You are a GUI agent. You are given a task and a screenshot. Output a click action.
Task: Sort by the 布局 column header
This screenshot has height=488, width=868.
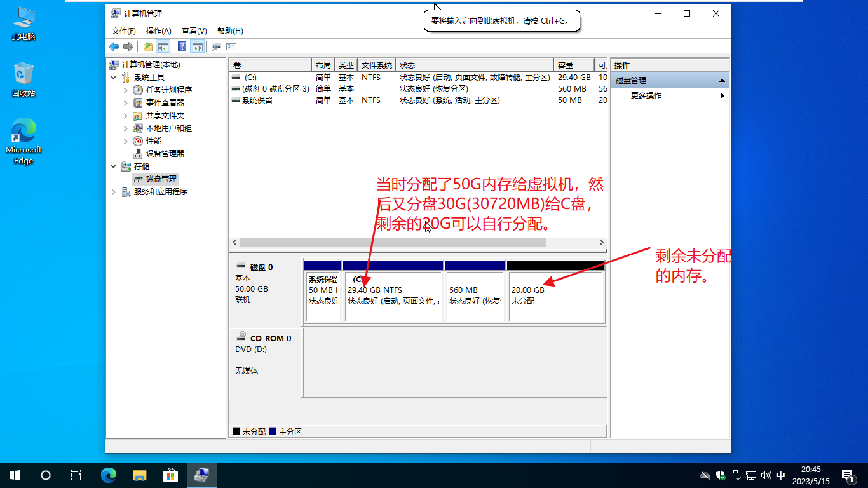click(324, 65)
